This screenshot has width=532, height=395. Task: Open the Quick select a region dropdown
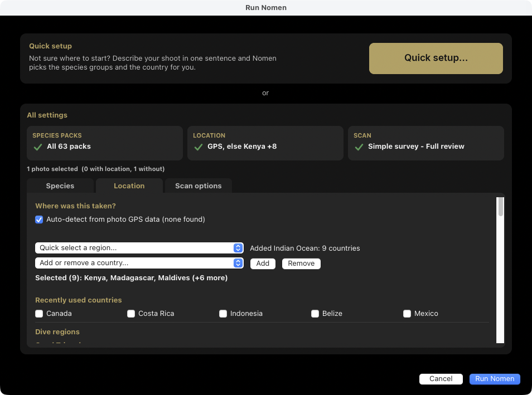tap(139, 248)
